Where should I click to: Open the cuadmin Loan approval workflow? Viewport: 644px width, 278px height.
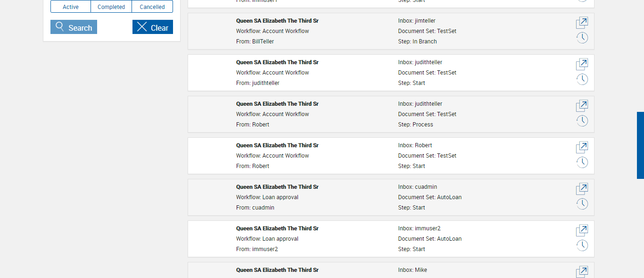point(582,189)
